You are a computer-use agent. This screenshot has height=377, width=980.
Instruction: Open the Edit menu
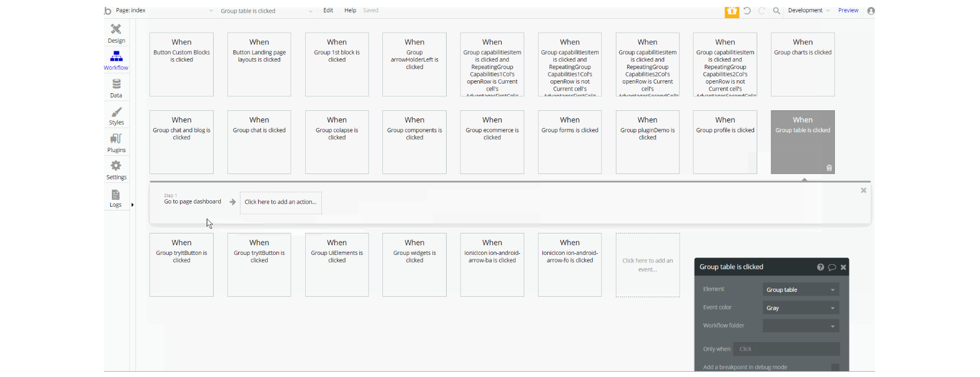click(328, 10)
